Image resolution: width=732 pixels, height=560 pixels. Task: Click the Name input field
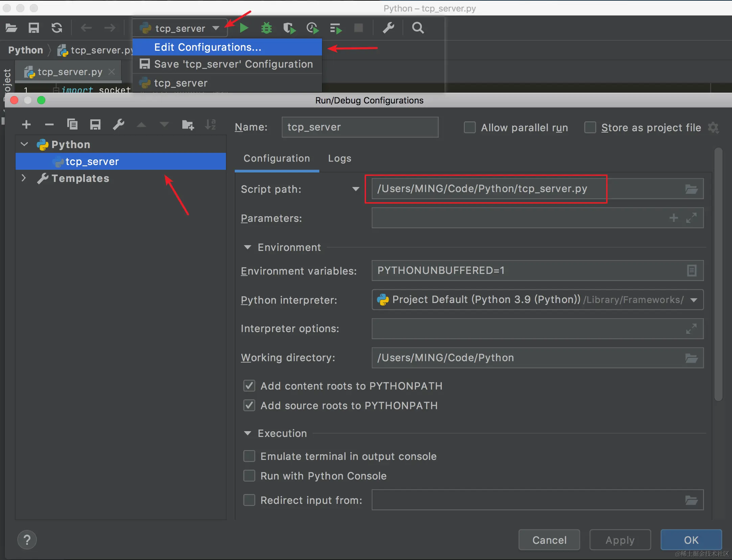tap(360, 127)
